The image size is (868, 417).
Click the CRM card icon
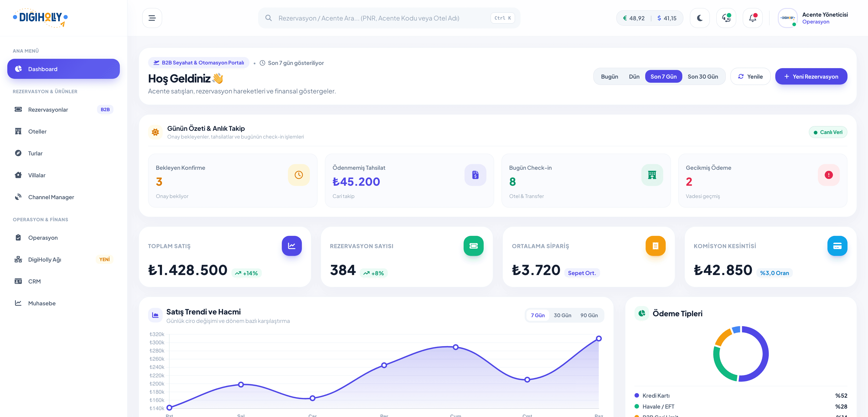[x=18, y=281]
